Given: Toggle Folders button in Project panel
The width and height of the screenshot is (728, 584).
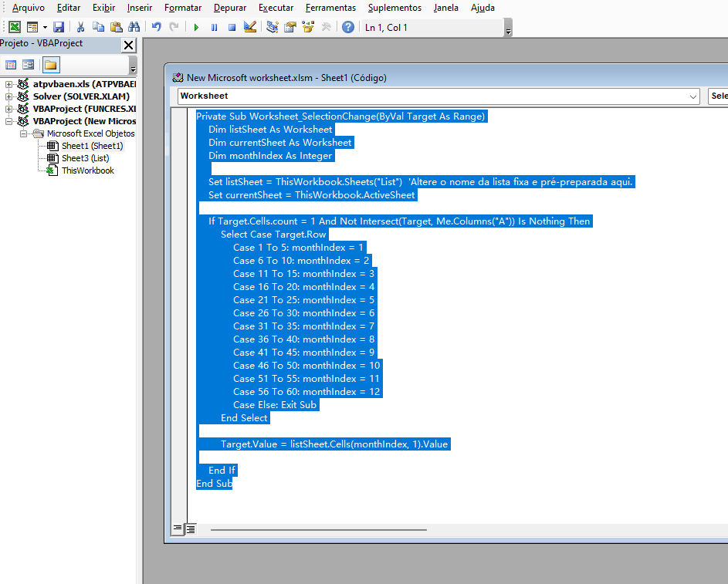Looking at the screenshot, I should pyautogui.click(x=51, y=65).
